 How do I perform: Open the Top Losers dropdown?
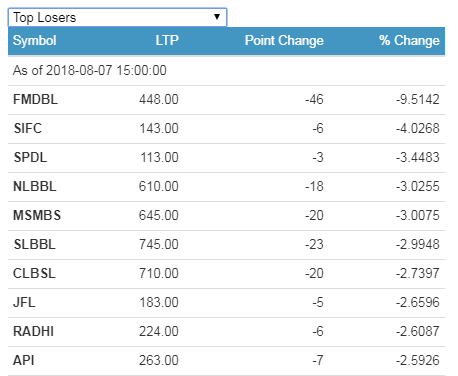117,17
